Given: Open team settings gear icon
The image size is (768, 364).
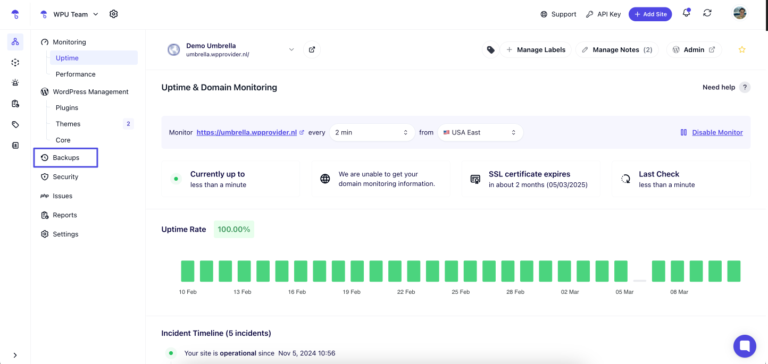Looking at the screenshot, I should pyautogui.click(x=114, y=14).
